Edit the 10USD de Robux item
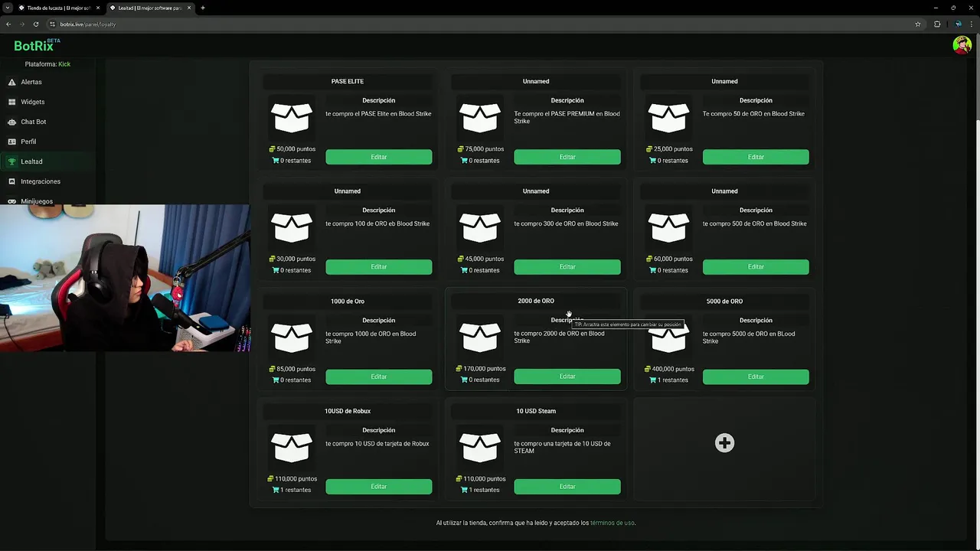Screen dimensions: 980x551 pos(379,487)
